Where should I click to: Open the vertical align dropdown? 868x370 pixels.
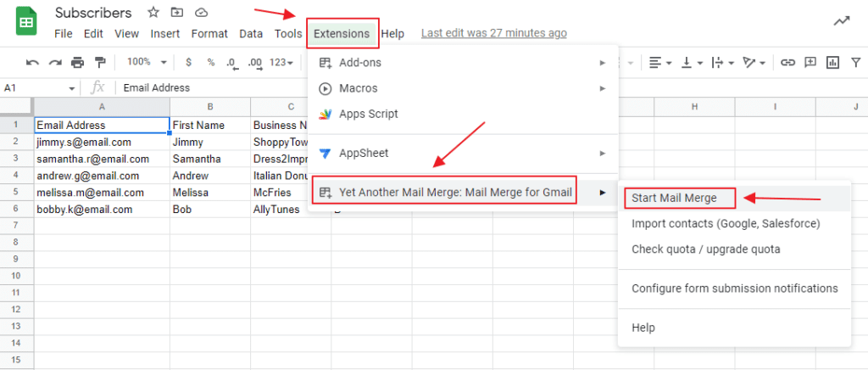pos(692,63)
